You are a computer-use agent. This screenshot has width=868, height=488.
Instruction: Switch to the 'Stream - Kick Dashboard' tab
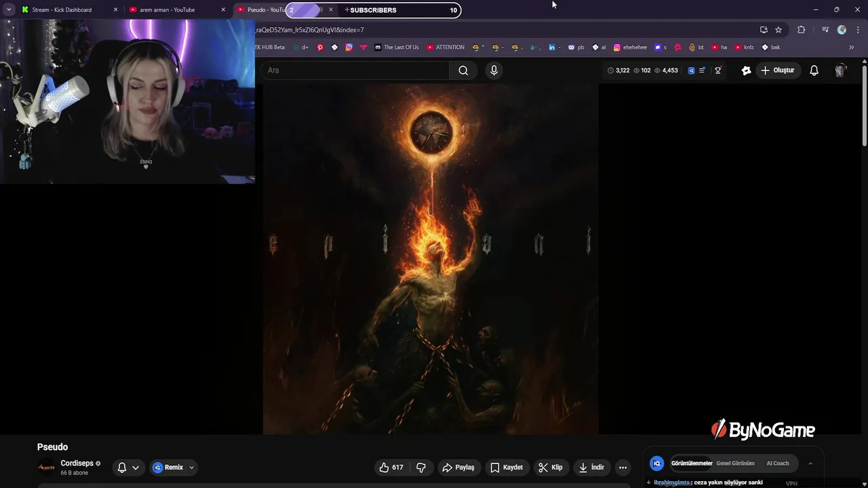62,9
